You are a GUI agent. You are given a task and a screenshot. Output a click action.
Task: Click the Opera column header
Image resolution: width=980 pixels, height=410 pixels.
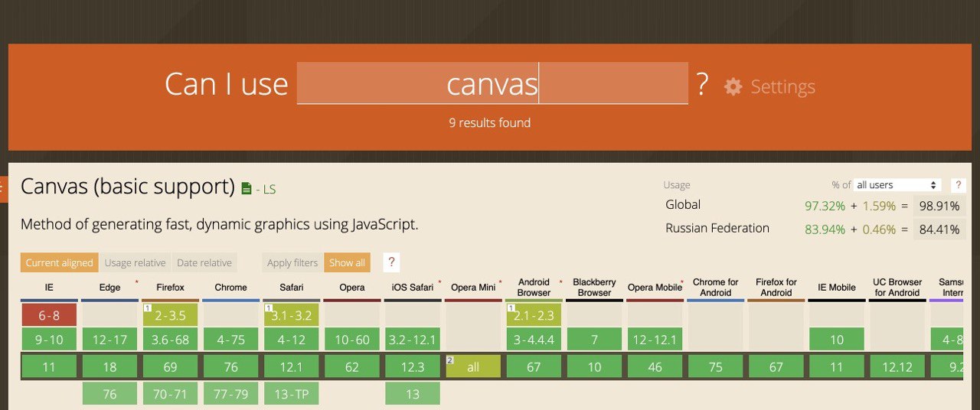tap(352, 288)
